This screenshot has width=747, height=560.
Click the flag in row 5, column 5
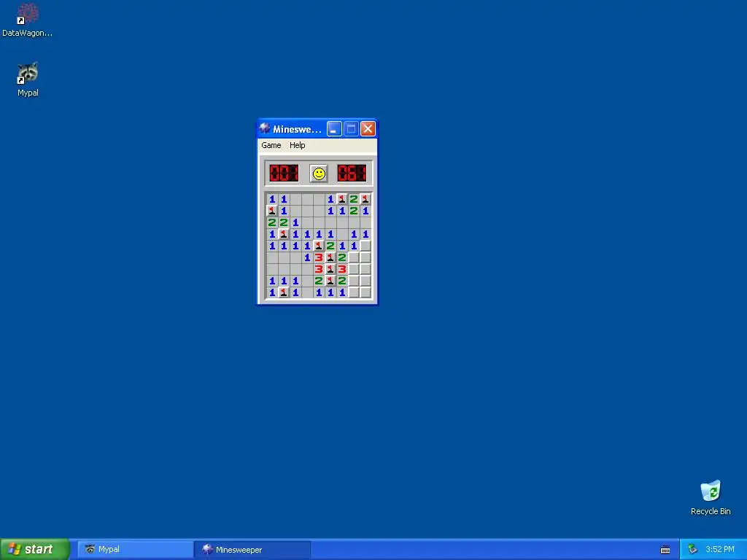(319, 246)
